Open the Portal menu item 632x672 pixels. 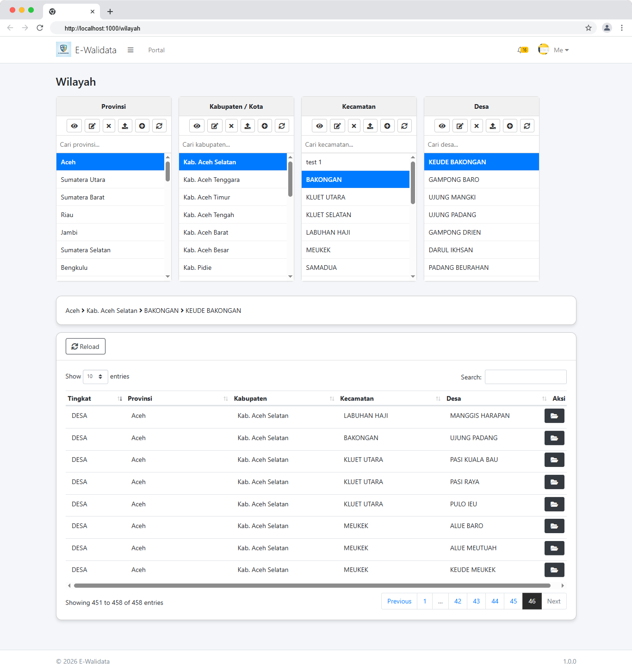(x=156, y=50)
